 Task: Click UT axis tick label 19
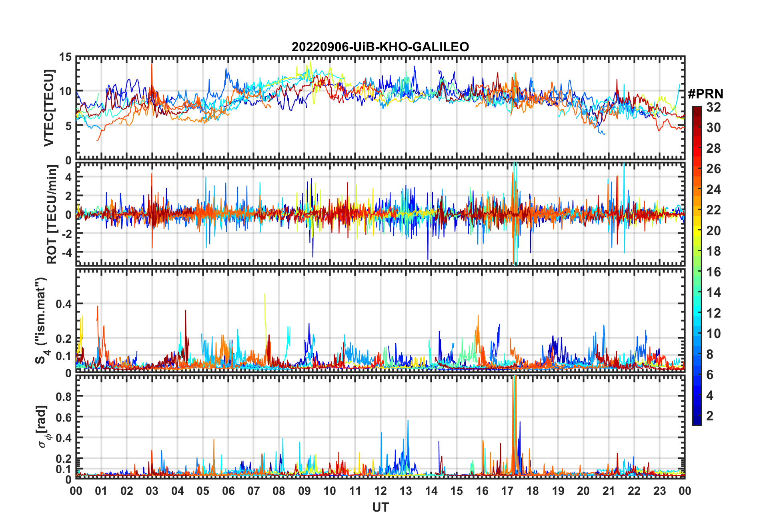point(558,491)
